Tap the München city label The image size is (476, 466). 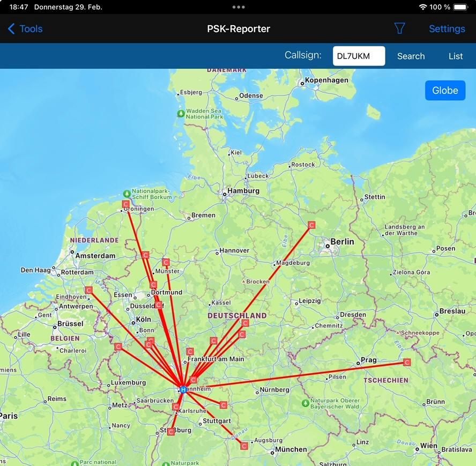(x=291, y=449)
